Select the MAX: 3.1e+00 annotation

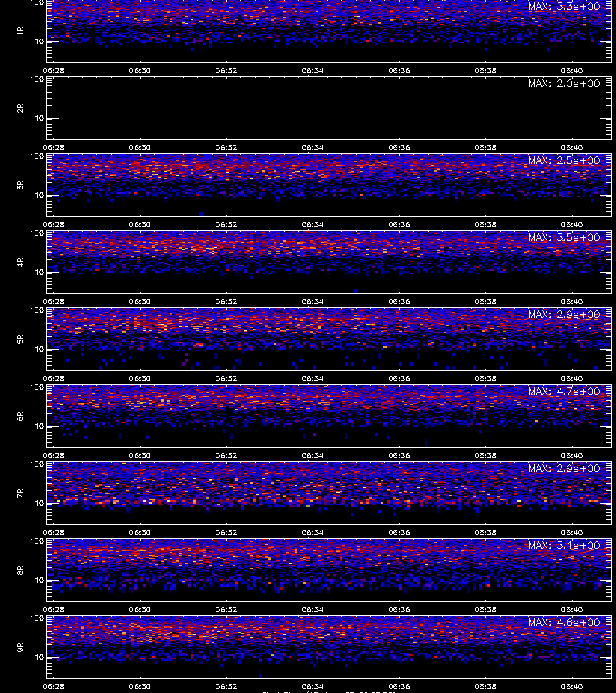pos(564,545)
